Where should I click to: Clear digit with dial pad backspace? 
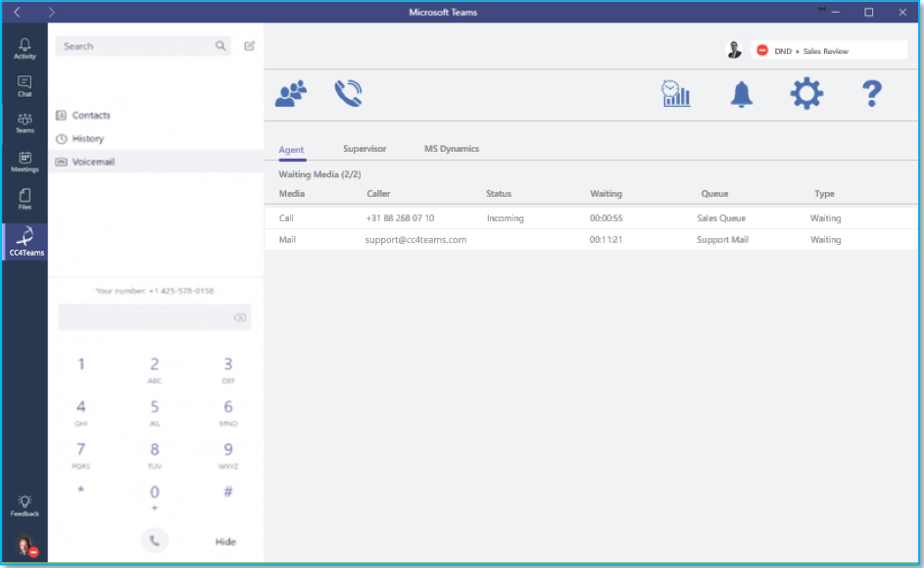(240, 317)
